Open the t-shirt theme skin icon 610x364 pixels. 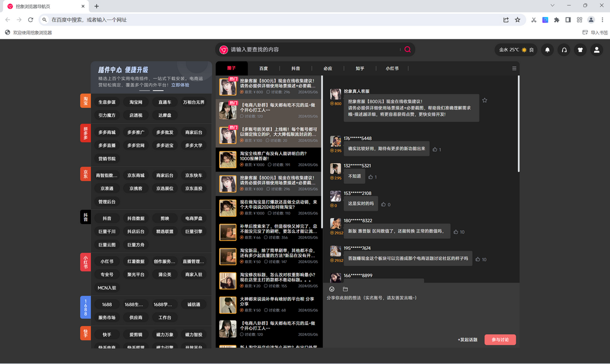tap(581, 50)
